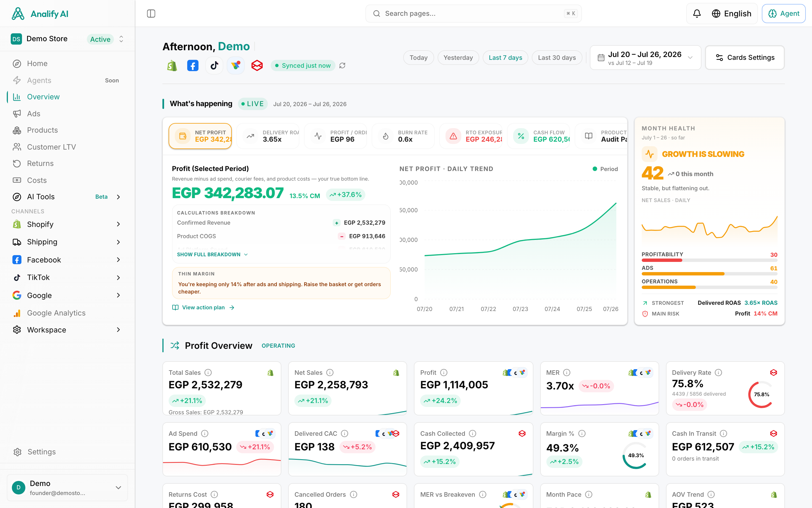The image size is (812, 508).
Task: Change language from English
Action: pos(731,14)
